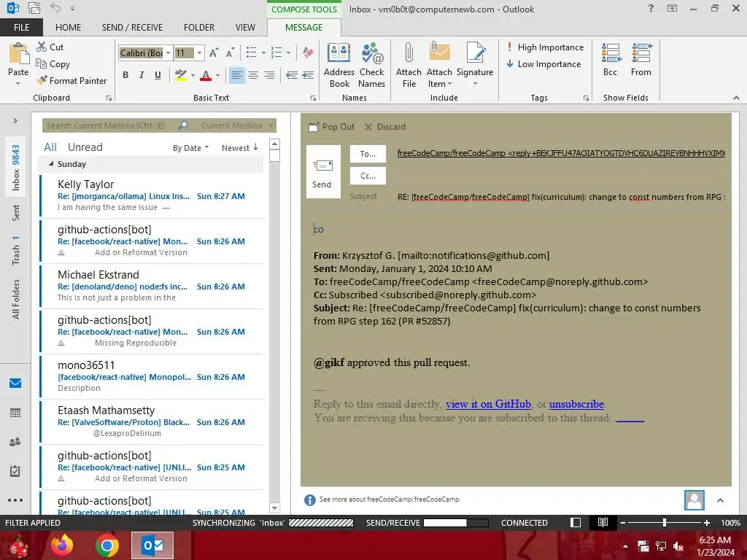747x560 pixels.
Task: Open the Mail module envelope icon
Action: click(x=15, y=384)
